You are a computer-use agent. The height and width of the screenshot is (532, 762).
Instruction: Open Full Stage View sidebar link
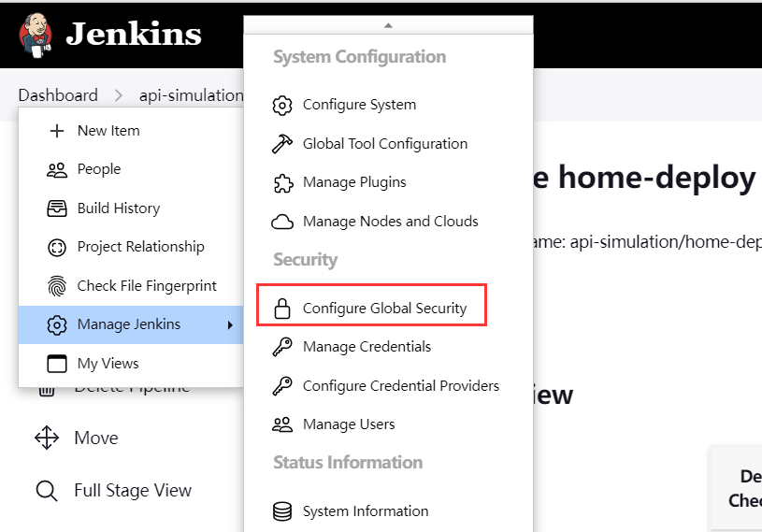point(133,491)
